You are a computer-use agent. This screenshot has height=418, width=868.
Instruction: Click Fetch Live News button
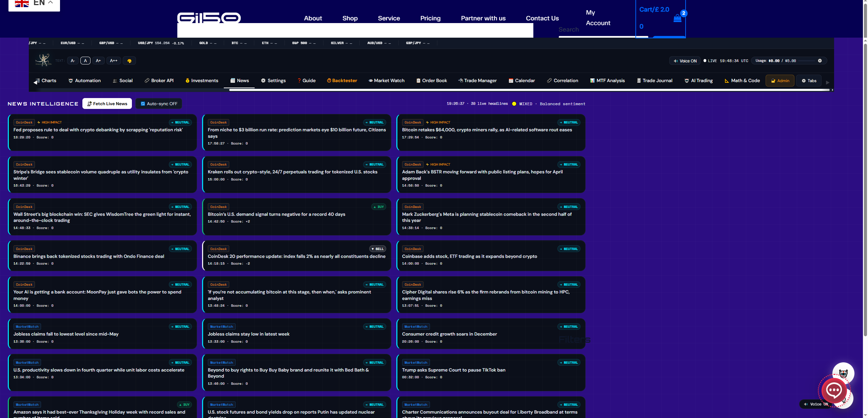[107, 104]
